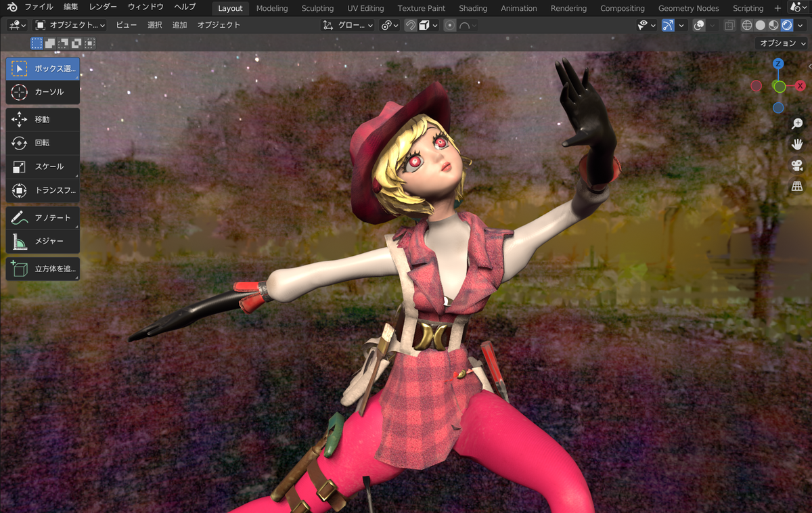Viewport: 812px width, 513px height.
Task: Open the Add (追加) menu
Action: click(179, 25)
